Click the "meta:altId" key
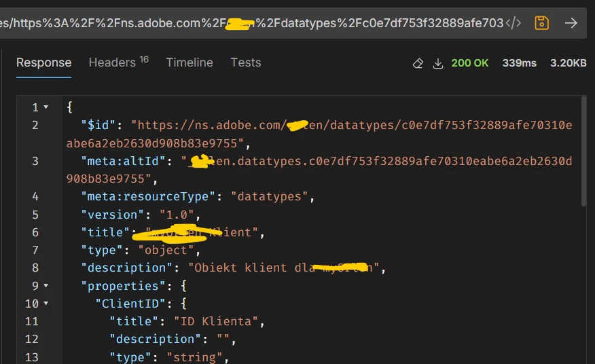The width and height of the screenshot is (595, 364). (123, 161)
